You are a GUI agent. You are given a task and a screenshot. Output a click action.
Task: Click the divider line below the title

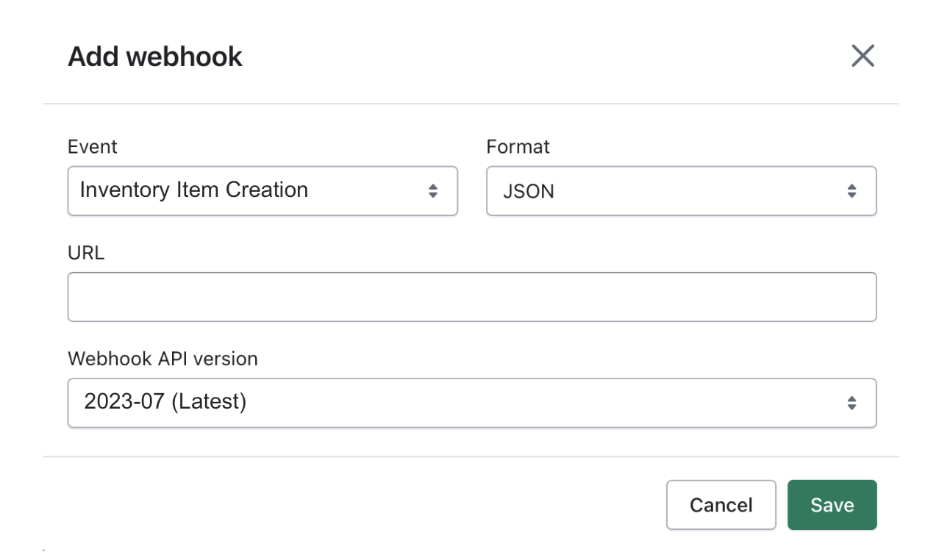coord(471,104)
